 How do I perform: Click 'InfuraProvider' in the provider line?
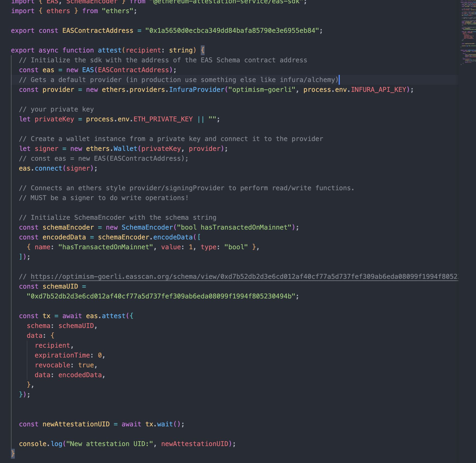[x=196, y=90]
